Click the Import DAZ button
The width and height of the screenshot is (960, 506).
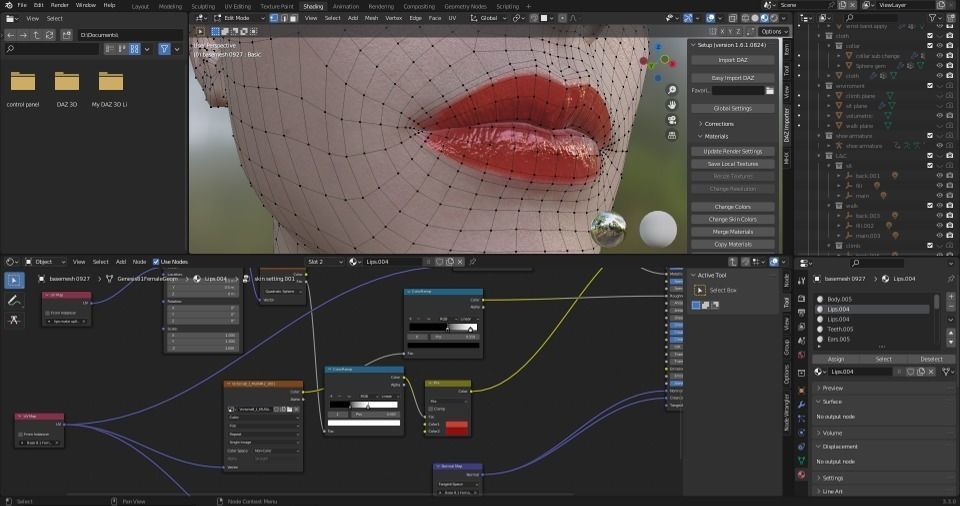pyautogui.click(x=733, y=60)
